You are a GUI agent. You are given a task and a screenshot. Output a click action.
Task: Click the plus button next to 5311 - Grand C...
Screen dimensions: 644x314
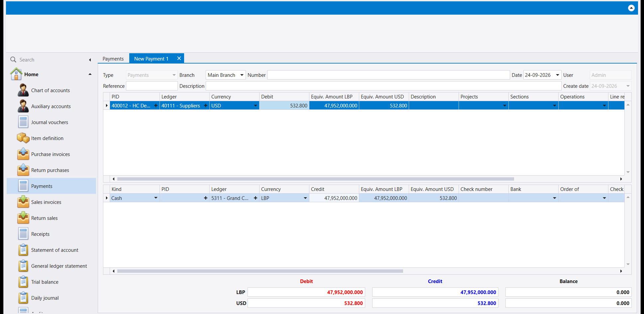pyautogui.click(x=256, y=198)
